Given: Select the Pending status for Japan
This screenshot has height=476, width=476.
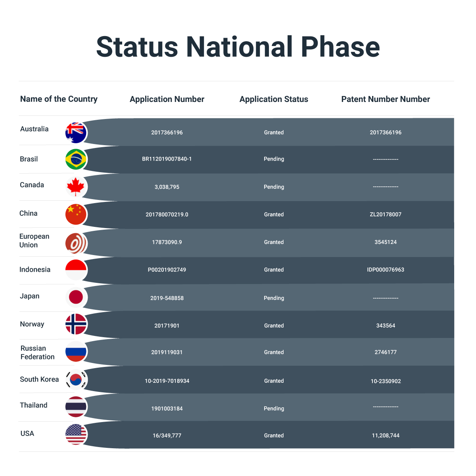Looking at the screenshot, I should click(274, 298).
